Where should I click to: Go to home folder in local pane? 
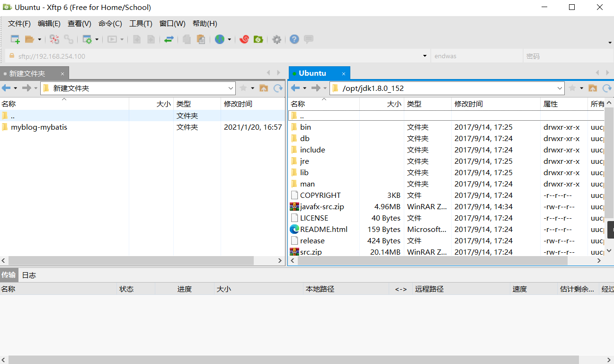click(x=264, y=88)
